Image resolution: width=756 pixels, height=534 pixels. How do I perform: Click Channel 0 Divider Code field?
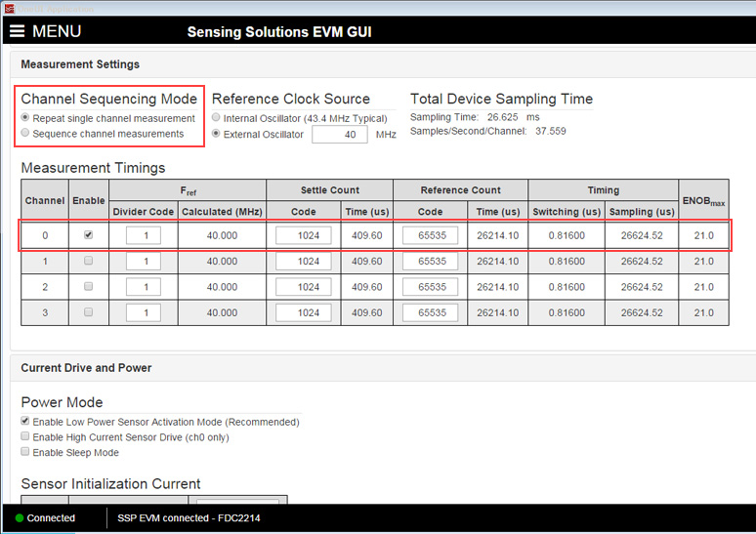pyautogui.click(x=144, y=235)
